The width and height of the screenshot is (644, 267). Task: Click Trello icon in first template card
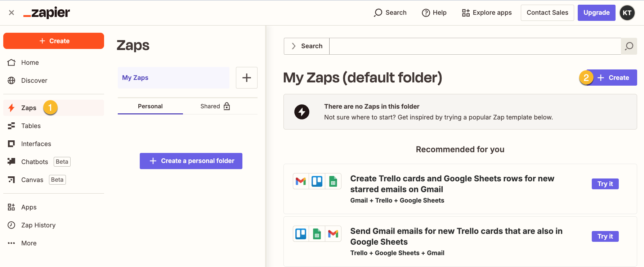[x=317, y=181]
